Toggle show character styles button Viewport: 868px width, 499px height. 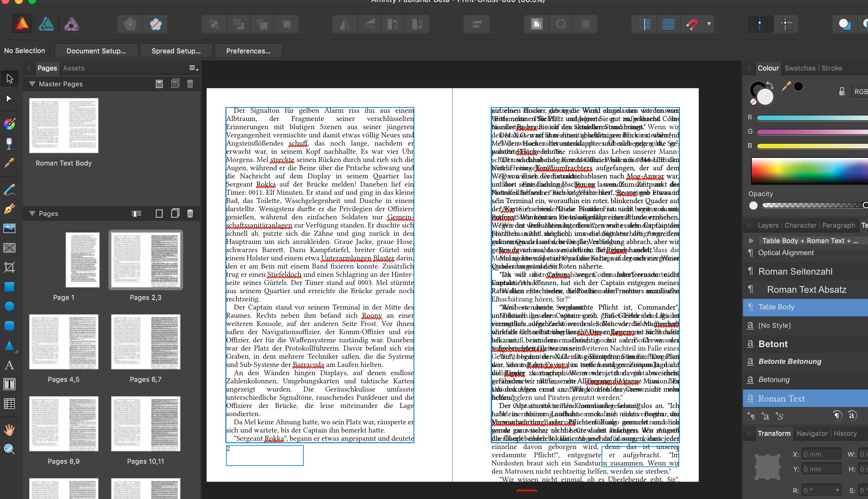click(853, 415)
